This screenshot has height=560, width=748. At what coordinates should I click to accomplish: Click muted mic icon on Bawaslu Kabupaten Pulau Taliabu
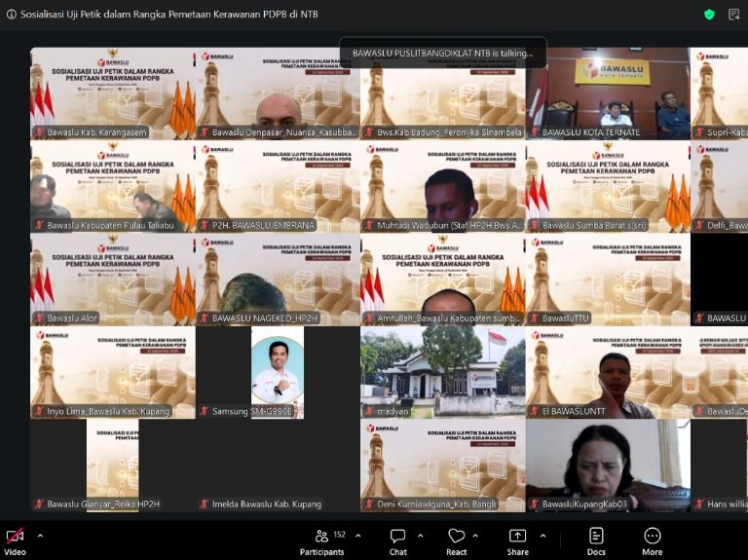click(x=39, y=225)
